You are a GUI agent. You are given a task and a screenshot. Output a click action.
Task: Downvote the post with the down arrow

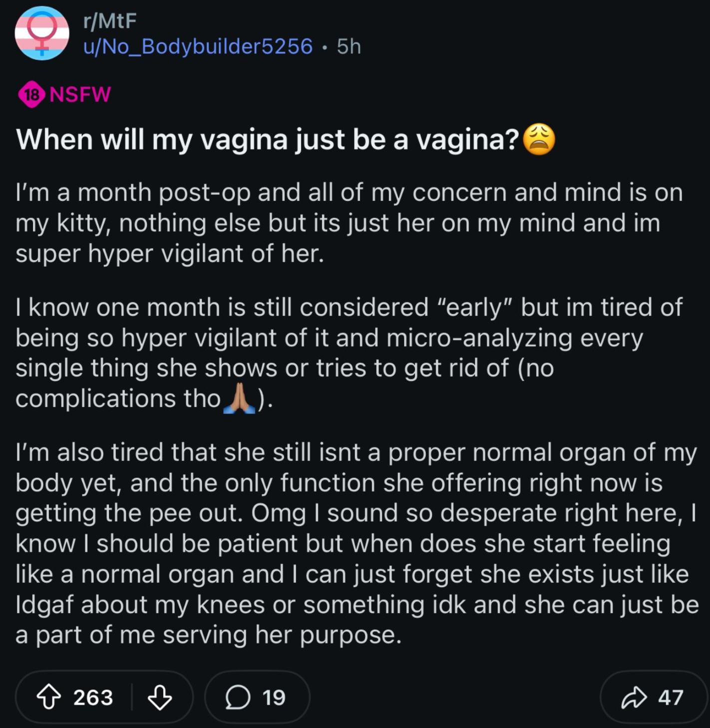coord(160,697)
